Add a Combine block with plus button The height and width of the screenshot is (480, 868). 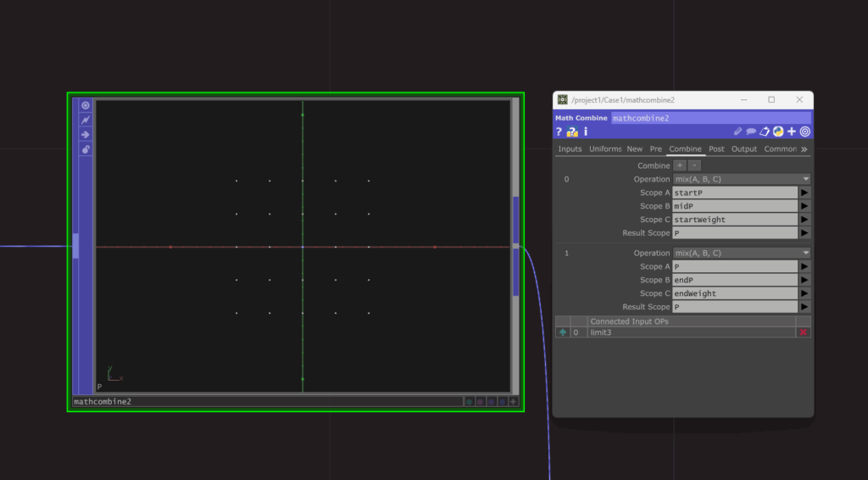click(680, 165)
